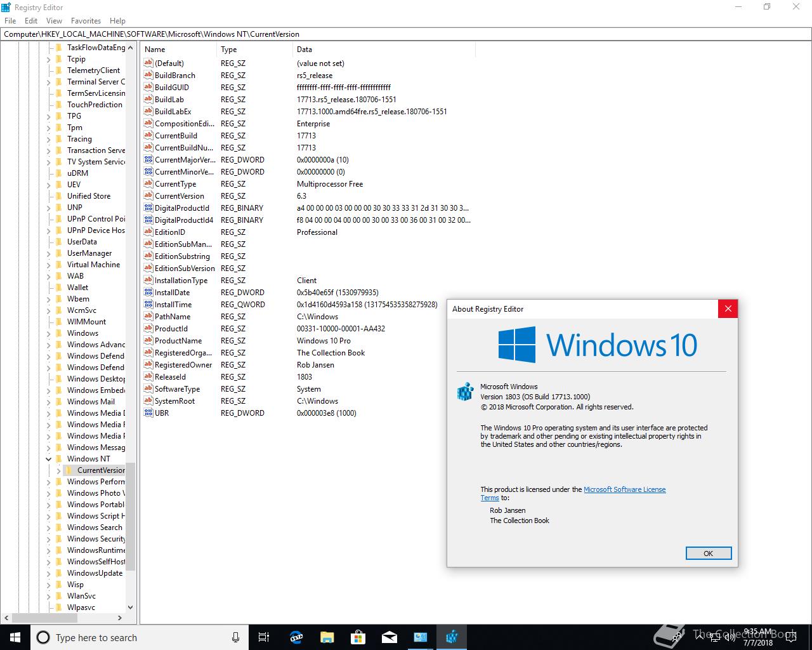Click the taskbar search box
This screenshot has height=650, width=812.
[x=138, y=637]
